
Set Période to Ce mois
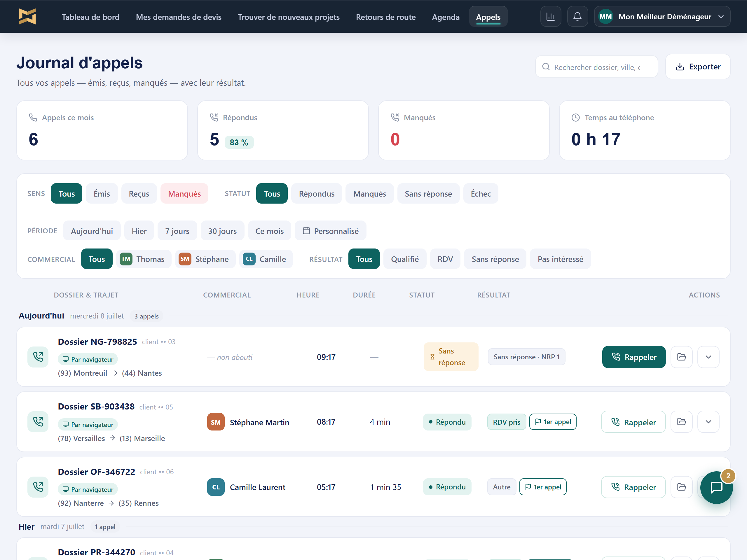tap(270, 230)
